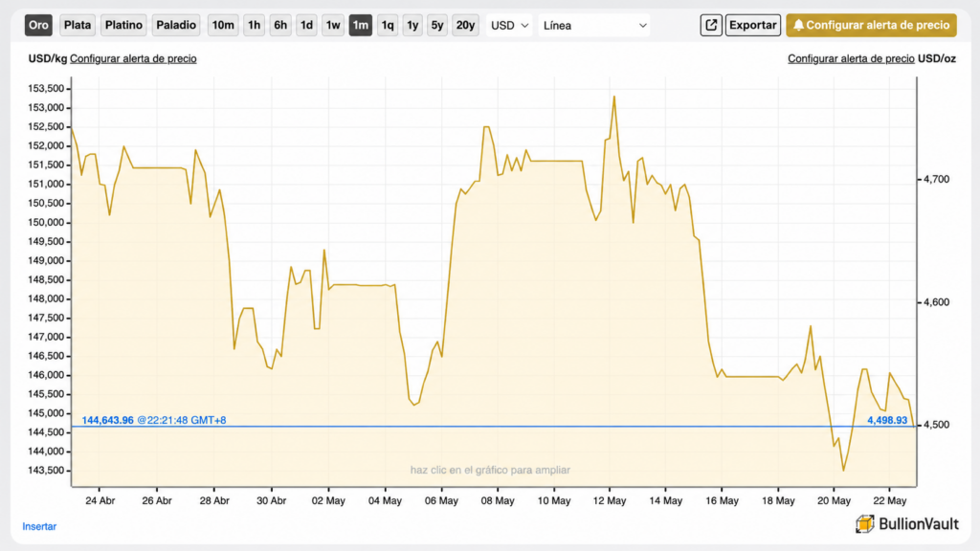The height and width of the screenshot is (551, 980).
Task: Click the 24 Abr date axis label
Action: click(x=100, y=501)
